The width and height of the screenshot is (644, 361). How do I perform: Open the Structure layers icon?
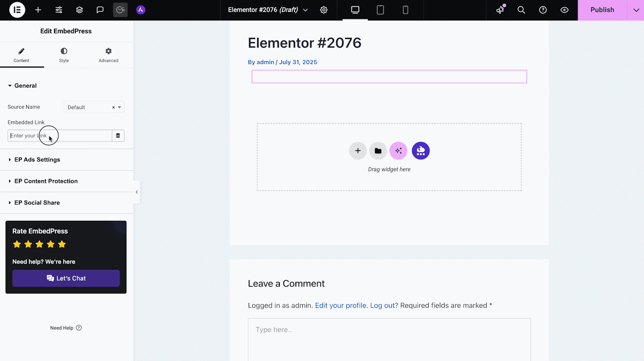tap(79, 10)
